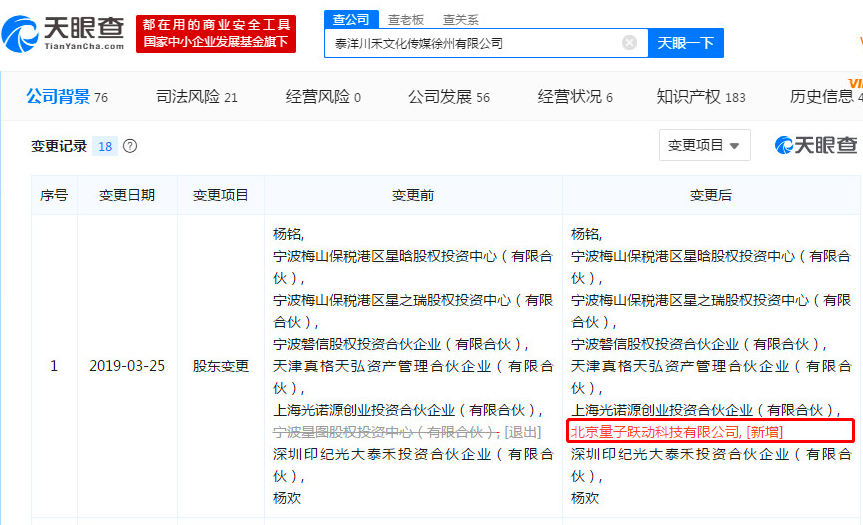Viewport: 863px width, 525px height.
Task: Expand the 变更项目 filter dropdown
Action: [704, 145]
